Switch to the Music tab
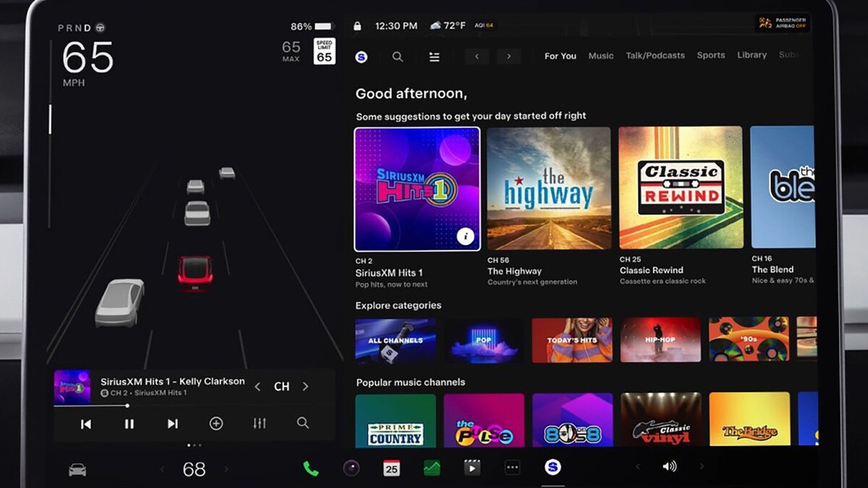 (x=601, y=56)
